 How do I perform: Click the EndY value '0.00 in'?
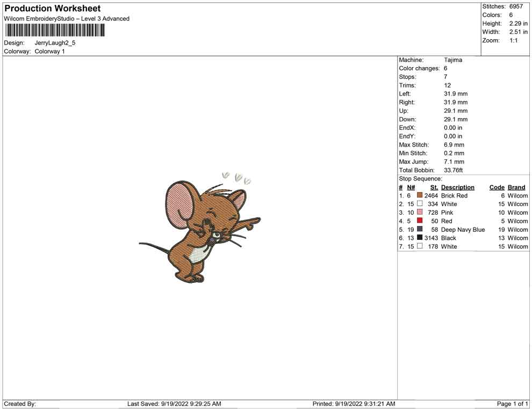[453, 136]
